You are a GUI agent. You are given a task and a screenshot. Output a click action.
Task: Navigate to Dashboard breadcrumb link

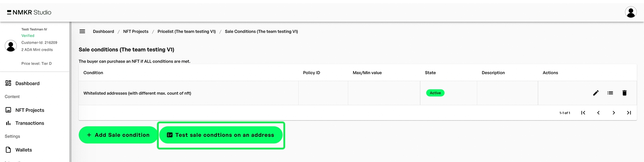click(103, 32)
